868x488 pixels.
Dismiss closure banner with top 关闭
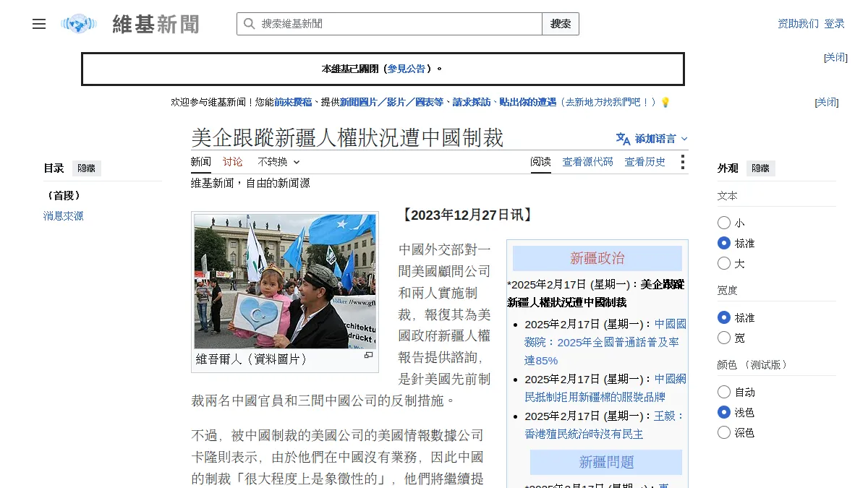pos(835,58)
